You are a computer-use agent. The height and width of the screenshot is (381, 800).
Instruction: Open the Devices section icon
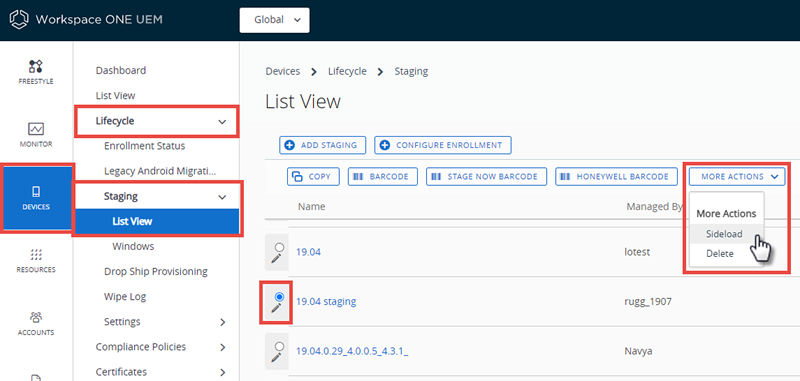36,192
